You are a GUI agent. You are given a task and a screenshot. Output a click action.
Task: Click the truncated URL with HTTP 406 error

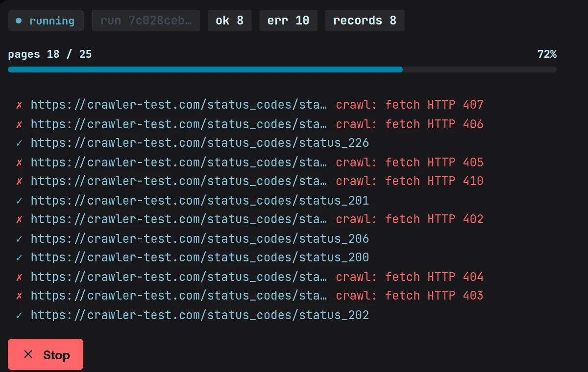click(179, 124)
